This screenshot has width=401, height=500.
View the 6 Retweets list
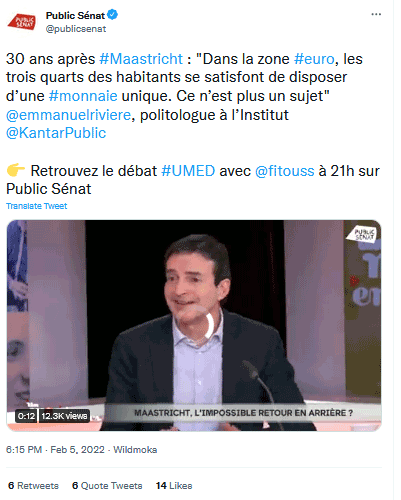point(33,486)
